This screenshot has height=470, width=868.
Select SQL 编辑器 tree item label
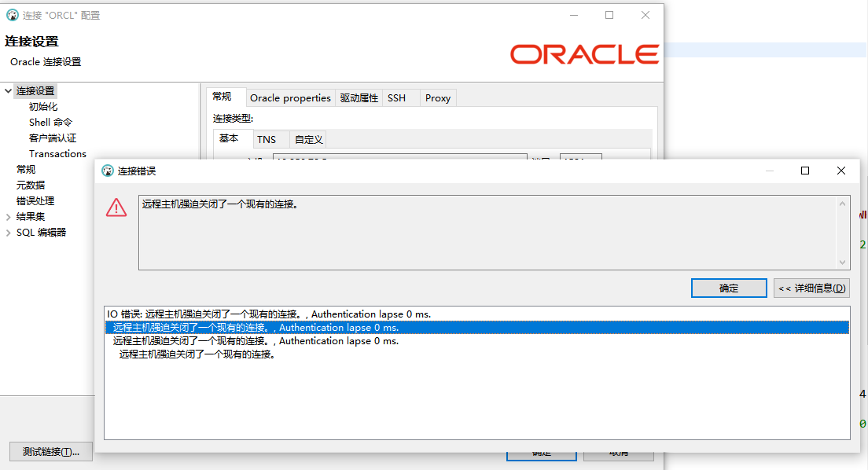41,233
